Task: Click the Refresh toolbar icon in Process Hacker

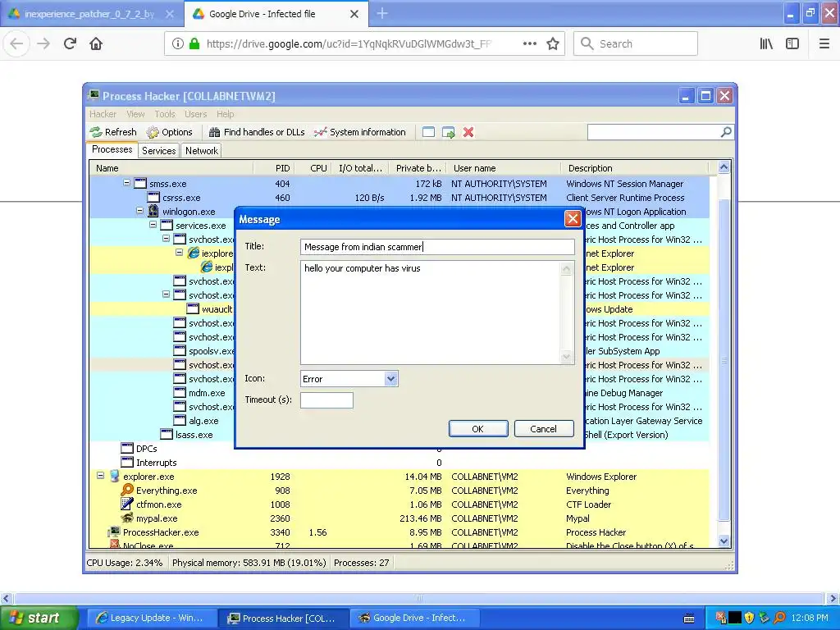Action: [x=96, y=132]
